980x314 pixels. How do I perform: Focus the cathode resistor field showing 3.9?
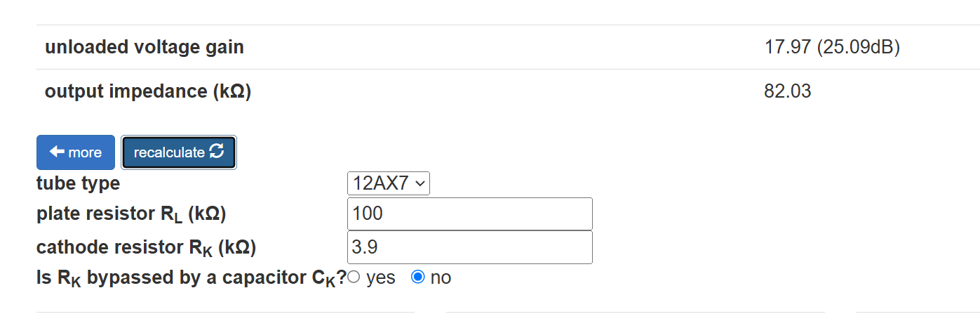click(x=469, y=247)
